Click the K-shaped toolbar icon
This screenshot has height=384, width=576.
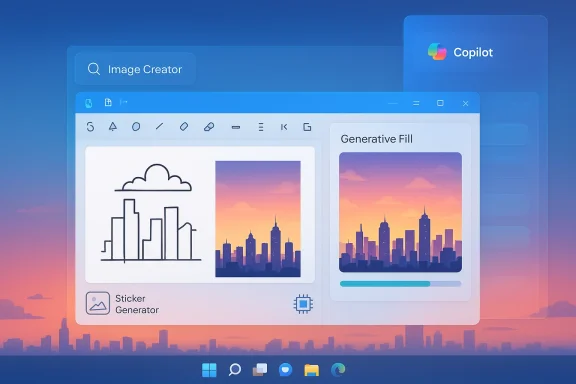click(x=284, y=127)
